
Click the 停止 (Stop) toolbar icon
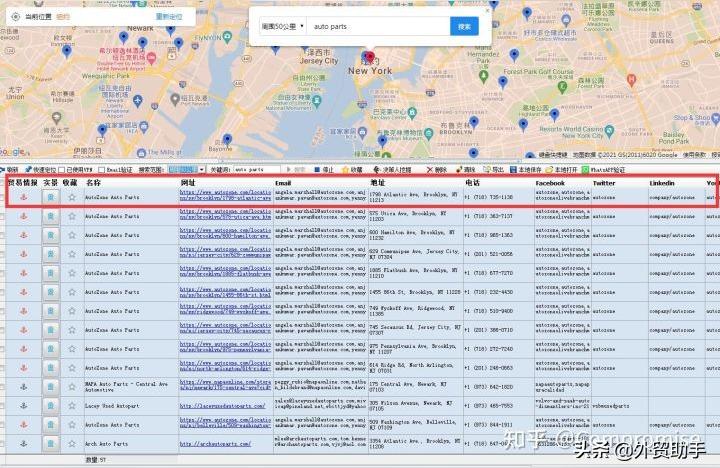pos(317,170)
